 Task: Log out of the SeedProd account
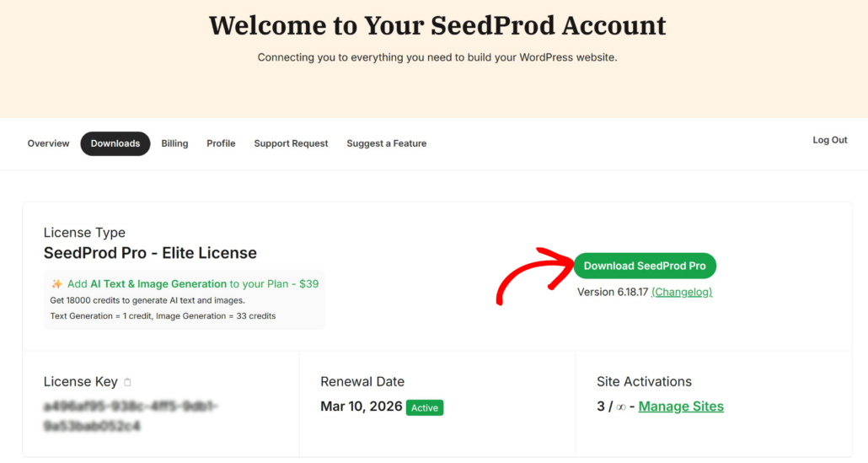point(829,140)
